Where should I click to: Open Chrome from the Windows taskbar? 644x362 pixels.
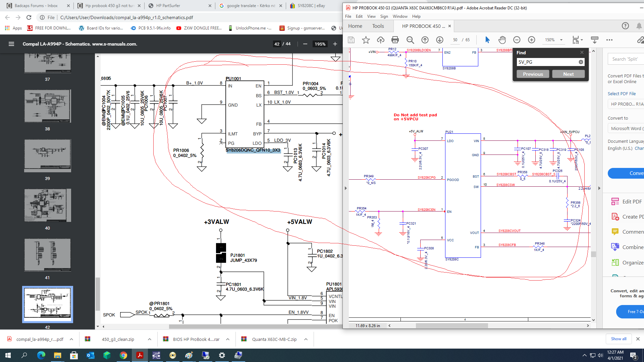pyautogui.click(x=123, y=355)
